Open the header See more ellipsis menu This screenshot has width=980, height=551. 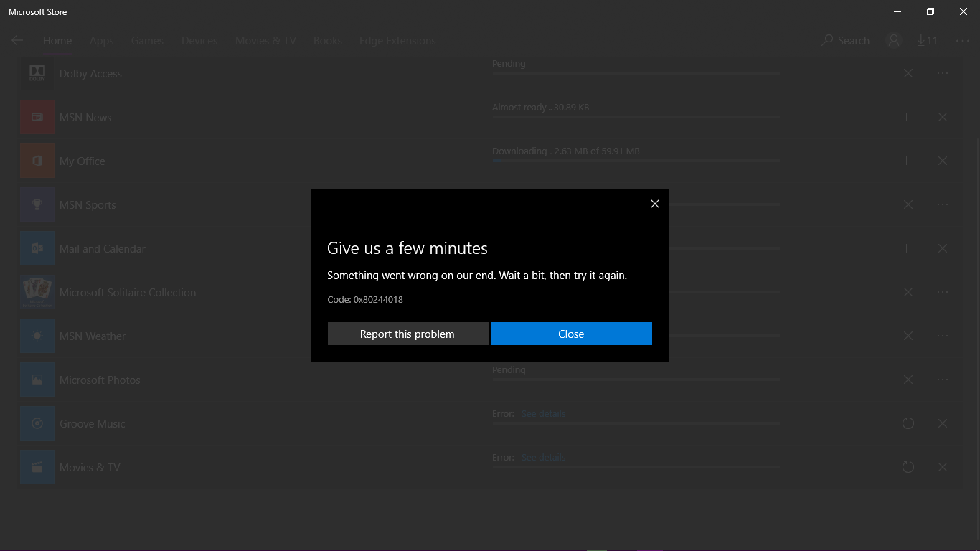962,41
